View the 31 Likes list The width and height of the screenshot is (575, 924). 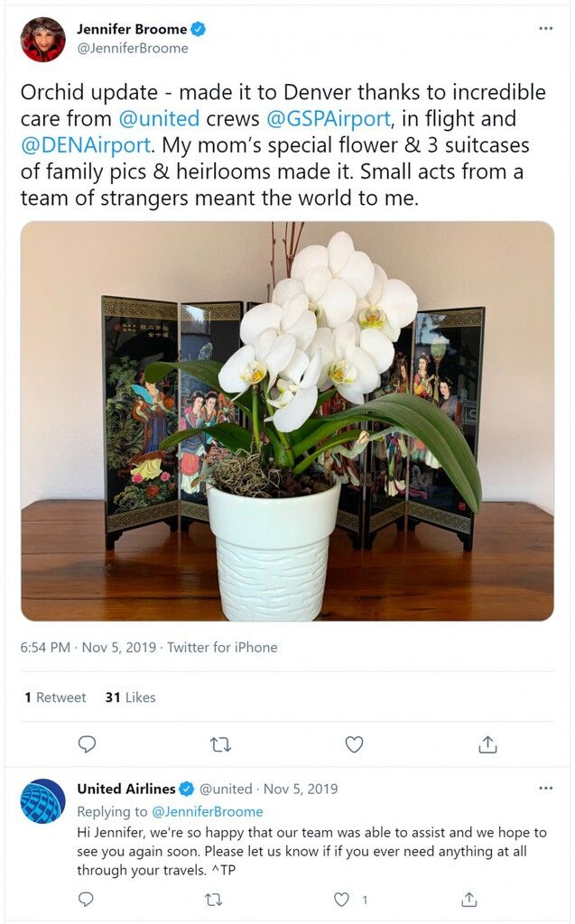(130, 698)
